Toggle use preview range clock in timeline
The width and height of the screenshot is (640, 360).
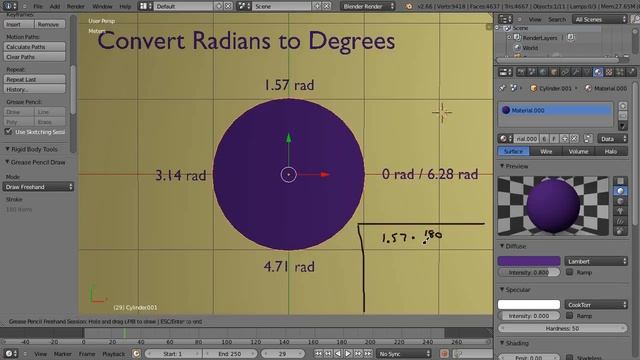click(x=136, y=353)
